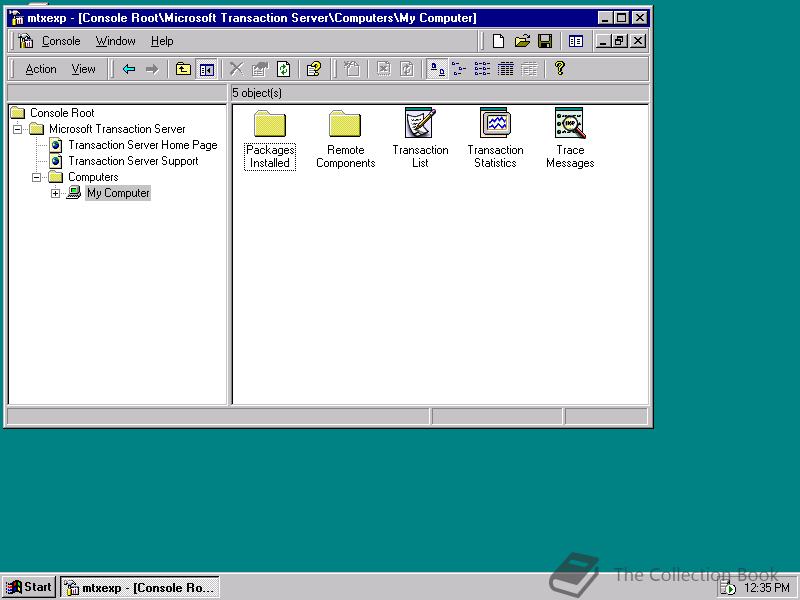The height and width of the screenshot is (600, 800).
Task: Minimize the inner console child window
Action: point(603,41)
